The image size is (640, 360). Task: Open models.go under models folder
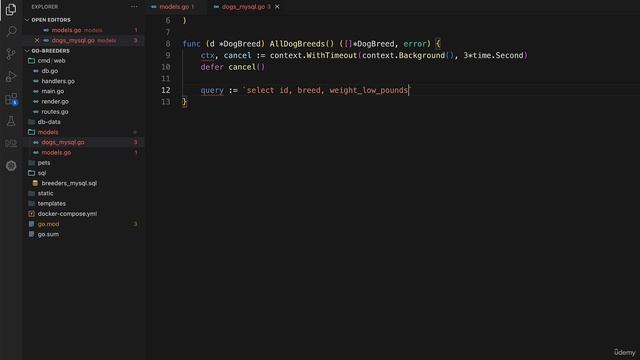[x=56, y=152]
